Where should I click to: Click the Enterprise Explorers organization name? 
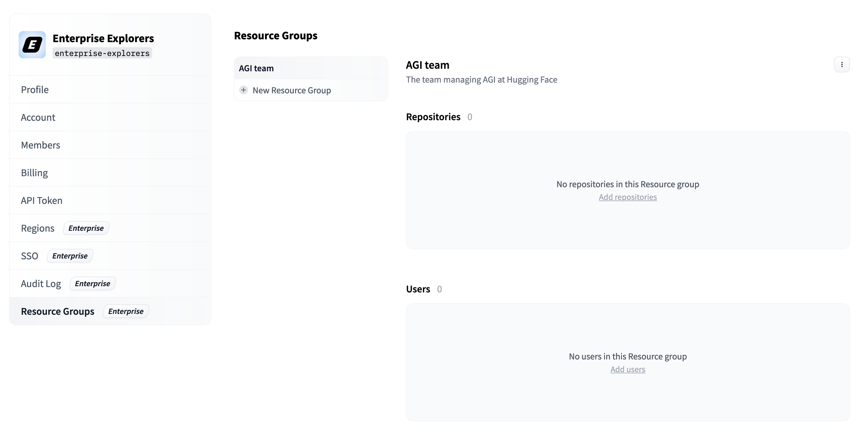click(103, 38)
